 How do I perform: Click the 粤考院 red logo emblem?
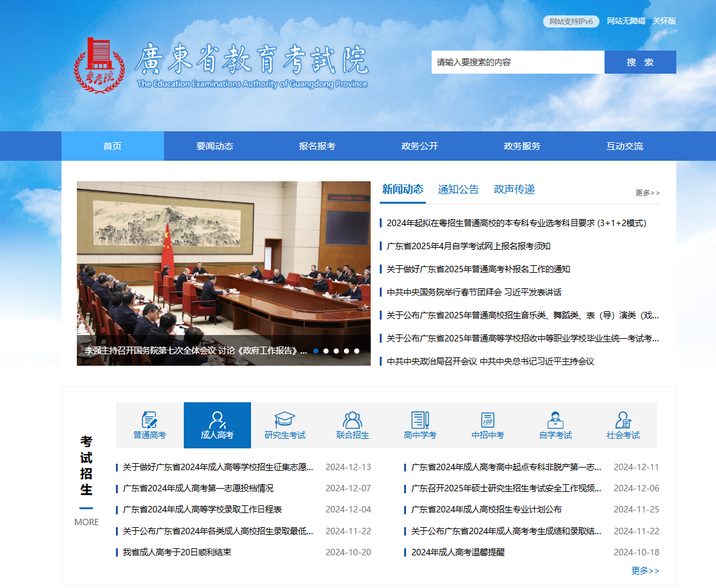coord(99,65)
